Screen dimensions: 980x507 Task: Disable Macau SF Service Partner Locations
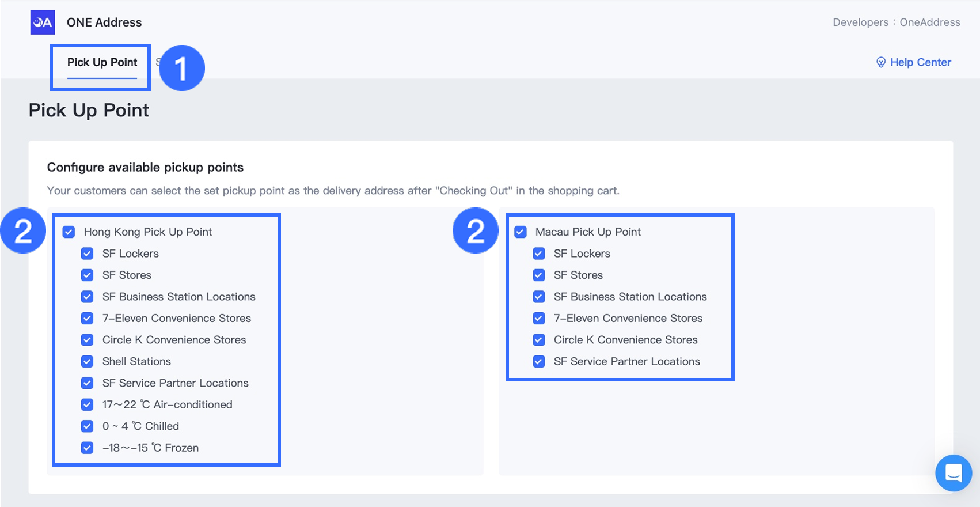click(539, 362)
